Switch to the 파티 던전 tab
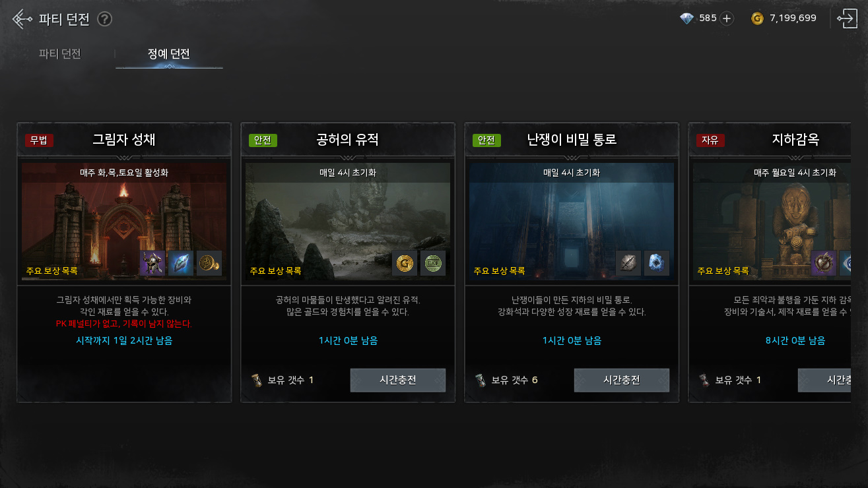868x488 pixels. pyautogui.click(x=60, y=54)
